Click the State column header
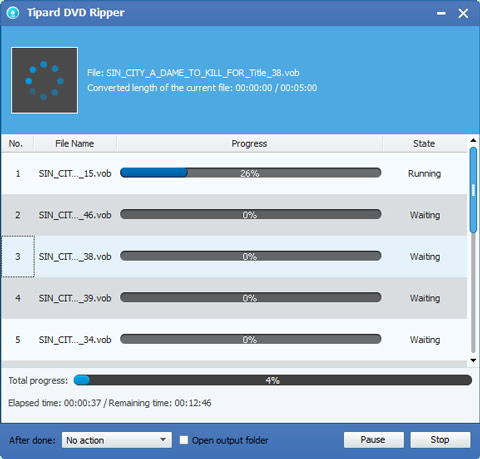Image resolution: width=480 pixels, height=459 pixels. (x=424, y=144)
